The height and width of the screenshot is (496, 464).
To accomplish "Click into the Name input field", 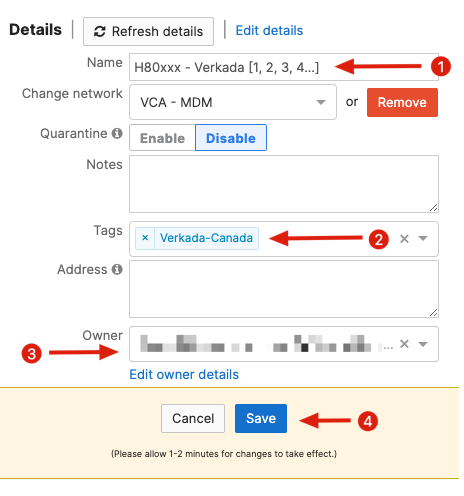I will coord(284,67).
